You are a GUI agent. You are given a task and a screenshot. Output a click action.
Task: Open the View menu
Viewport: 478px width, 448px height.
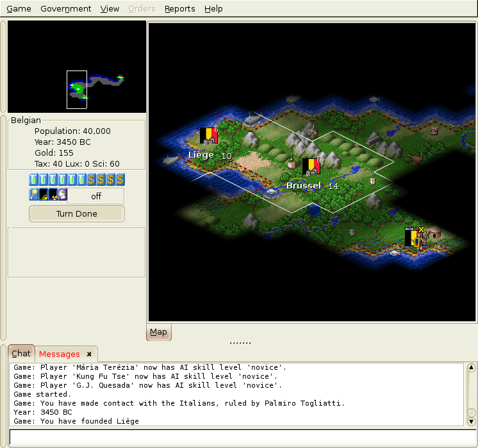110,8
